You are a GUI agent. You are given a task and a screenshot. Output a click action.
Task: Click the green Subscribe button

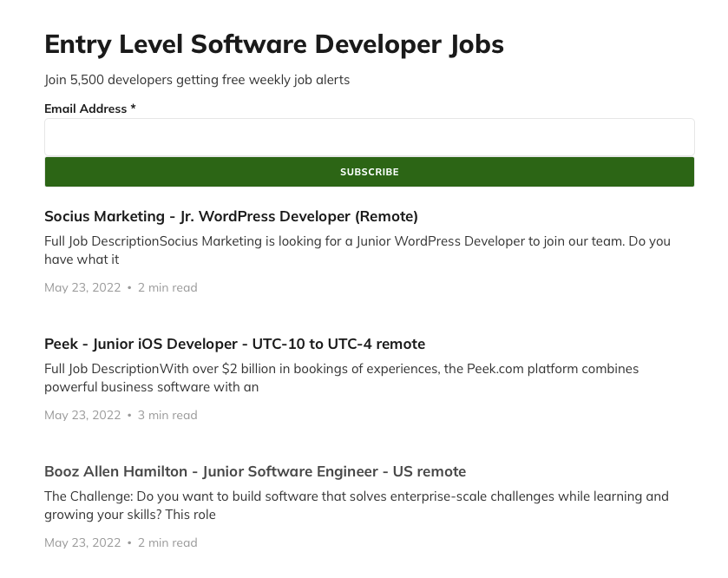[370, 172]
